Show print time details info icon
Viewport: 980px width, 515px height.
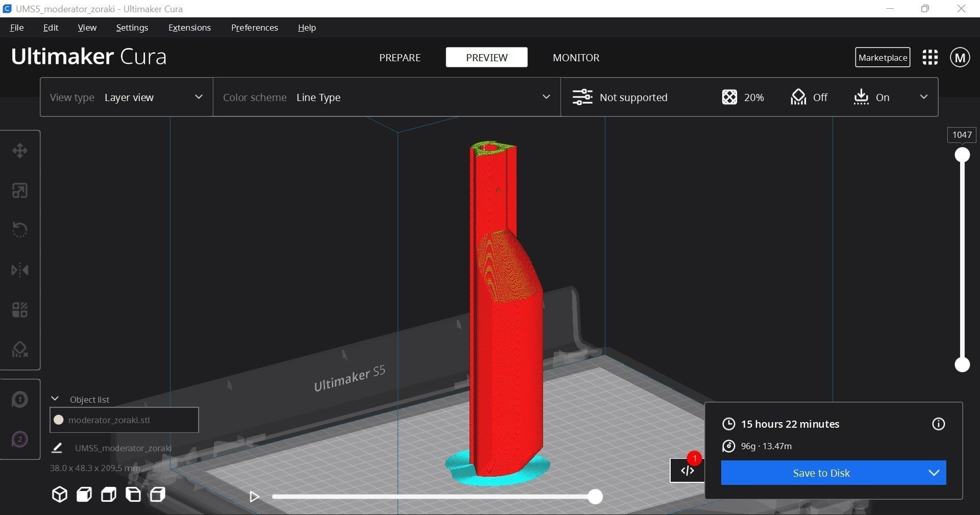click(938, 424)
